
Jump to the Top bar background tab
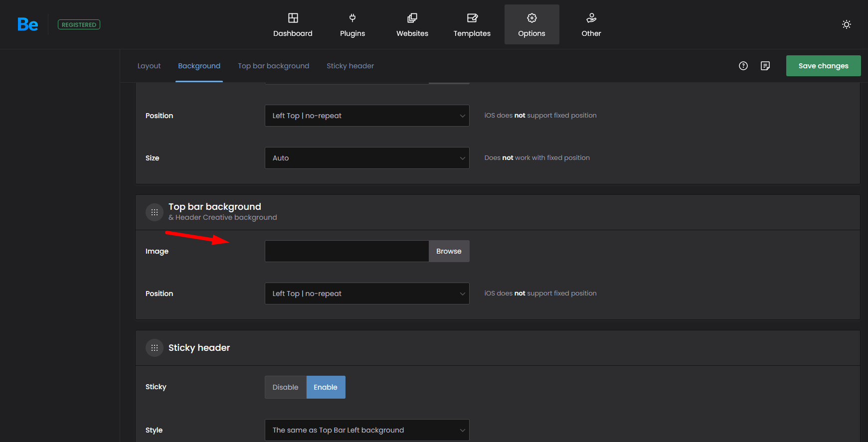[x=273, y=66]
